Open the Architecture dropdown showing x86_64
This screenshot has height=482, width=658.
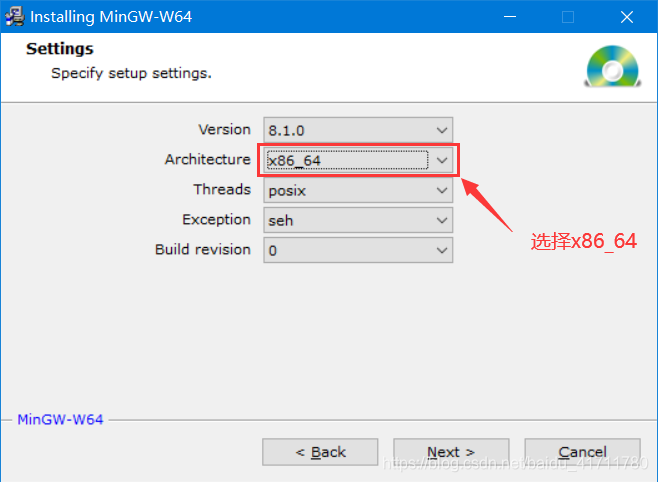[x=358, y=160]
